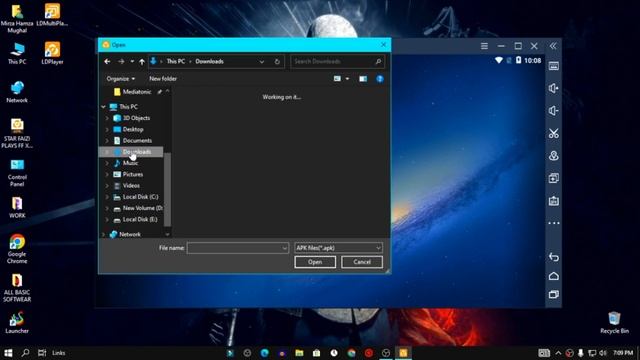
Task: Collapse the This PC tree node
Action: (x=103, y=107)
